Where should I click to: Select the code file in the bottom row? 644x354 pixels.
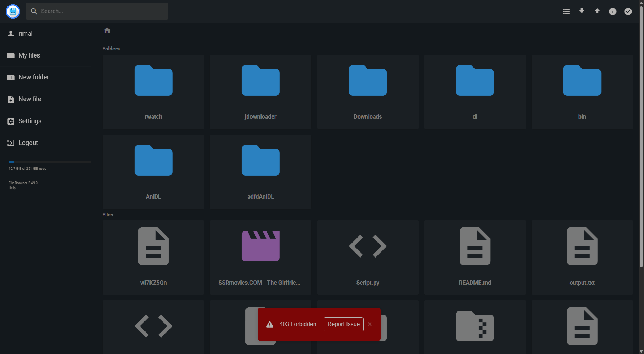coord(153,327)
